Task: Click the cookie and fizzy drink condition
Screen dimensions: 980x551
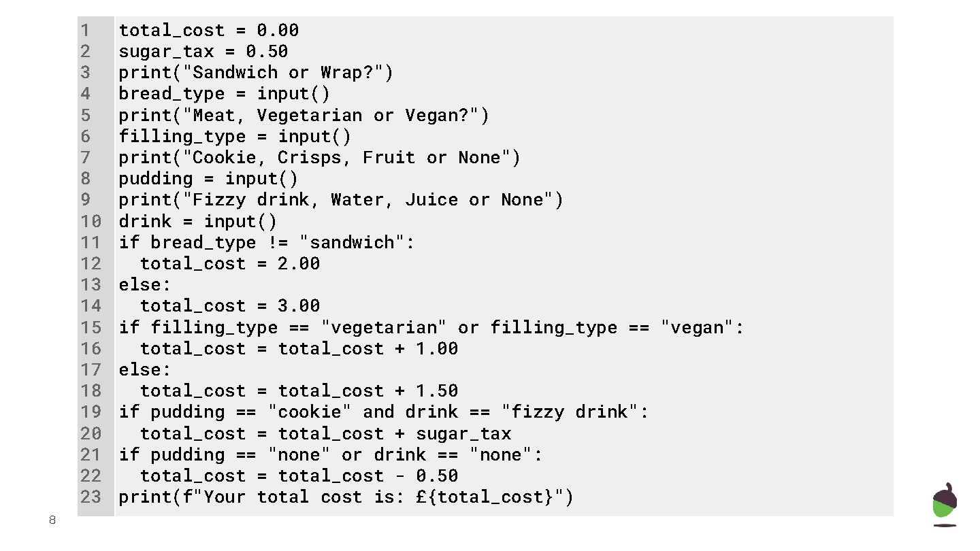Action: tap(384, 412)
